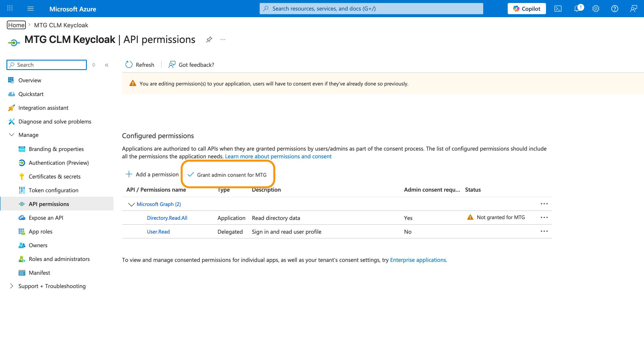Open Integration assistant
The height and width of the screenshot is (357, 644).
click(x=43, y=108)
